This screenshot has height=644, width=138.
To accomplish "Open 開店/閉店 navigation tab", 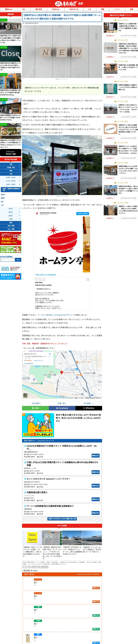I will (39, 9).
